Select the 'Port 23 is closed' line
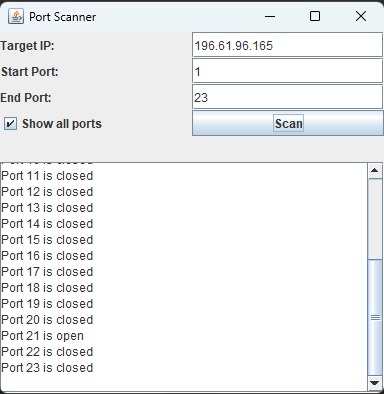The height and width of the screenshot is (394, 384). [x=47, y=368]
